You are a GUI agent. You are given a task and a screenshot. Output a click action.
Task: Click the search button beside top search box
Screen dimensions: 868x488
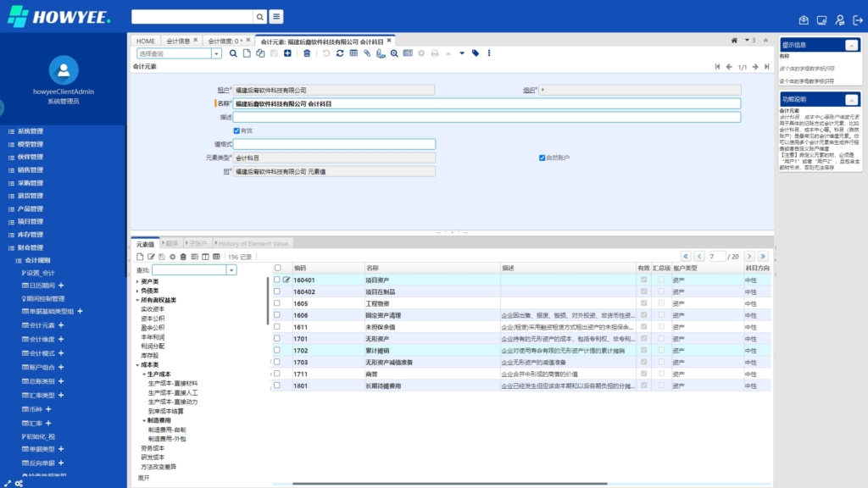(x=259, y=17)
